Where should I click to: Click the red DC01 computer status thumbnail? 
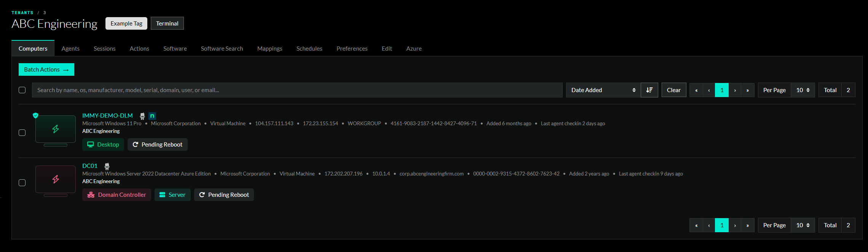56,180
